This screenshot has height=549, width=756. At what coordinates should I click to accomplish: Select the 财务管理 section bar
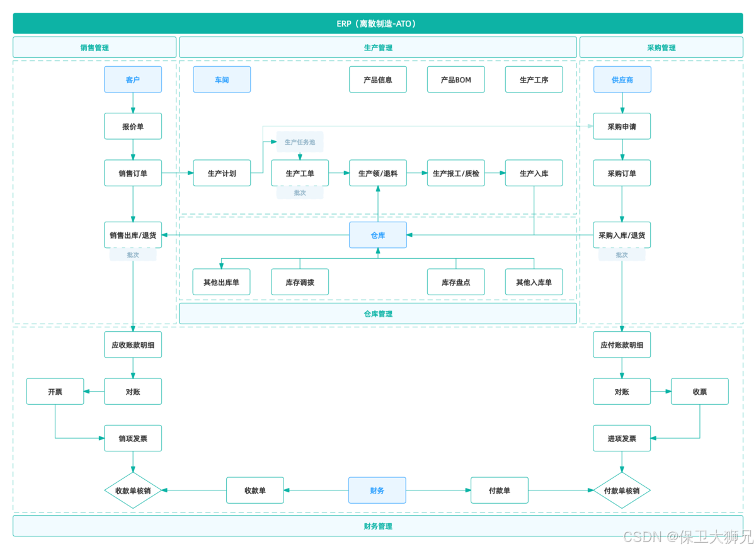pyautogui.click(x=378, y=526)
